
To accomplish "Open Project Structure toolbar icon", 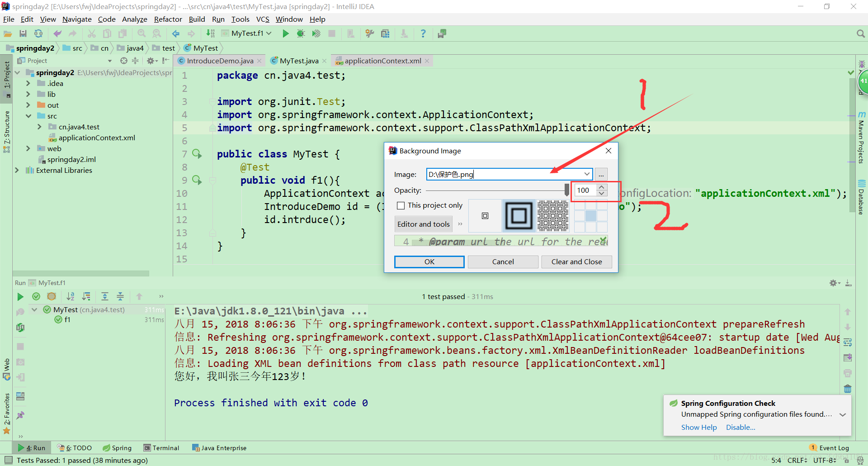I will coord(385,33).
